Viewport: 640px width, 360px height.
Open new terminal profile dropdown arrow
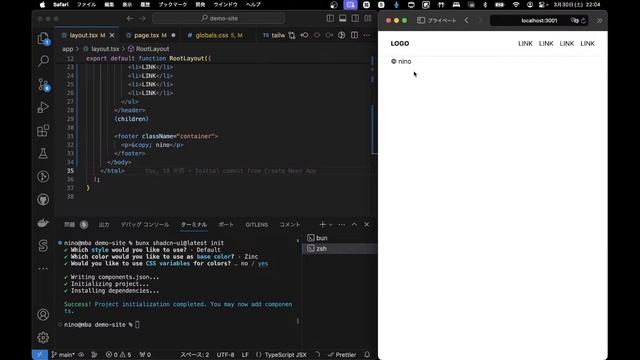point(331,224)
